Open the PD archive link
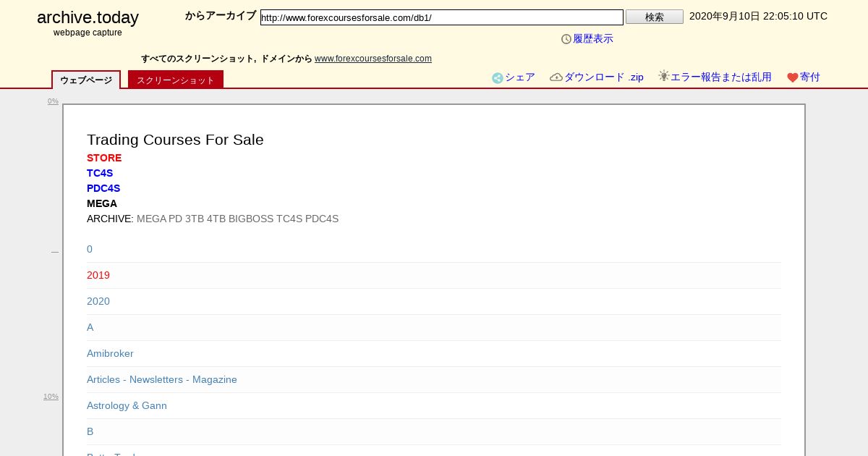This screenshot has height=456, width=868. coord(175,219)
